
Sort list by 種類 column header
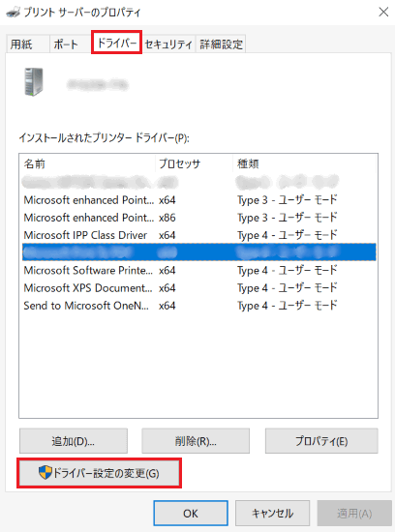[x=305, y=163]
